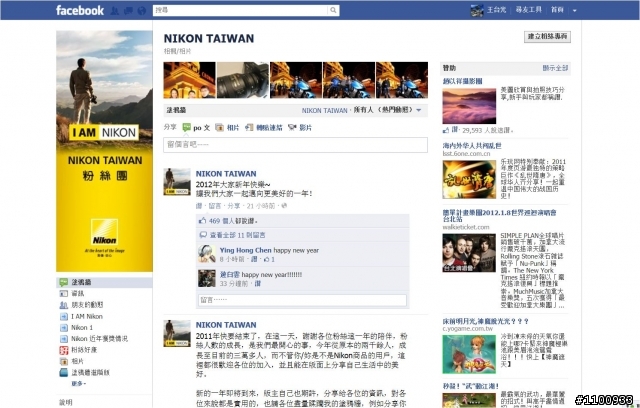The width and height of the screenshot is (640, 408).
Task: Select the 'po 文' share option
Action: (x=196, y=128)
